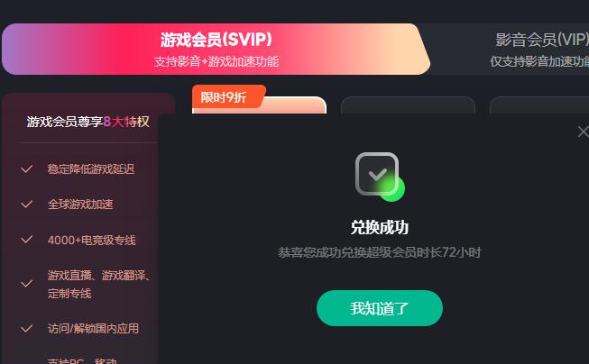Click checkmark beside 游戏直播、游戏翻译
The width and height of the screenshot is (589, 364).
point(27,284)
